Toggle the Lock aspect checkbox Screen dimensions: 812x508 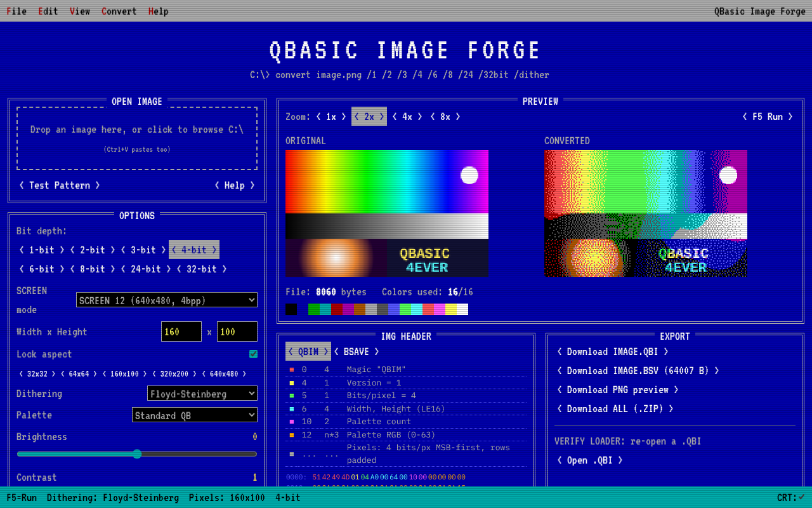[253, 354]
